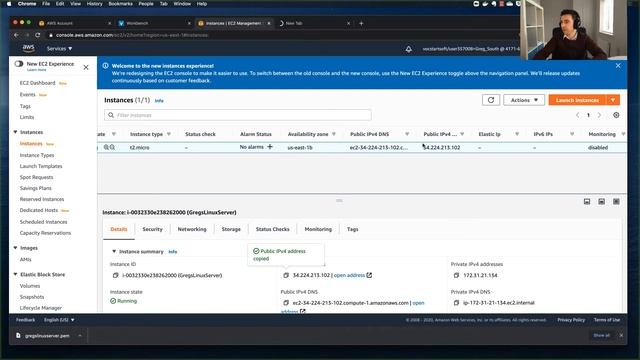Click the zoom status icons in instance row
This screenshot has width=640, height=360.
point(109,147)
